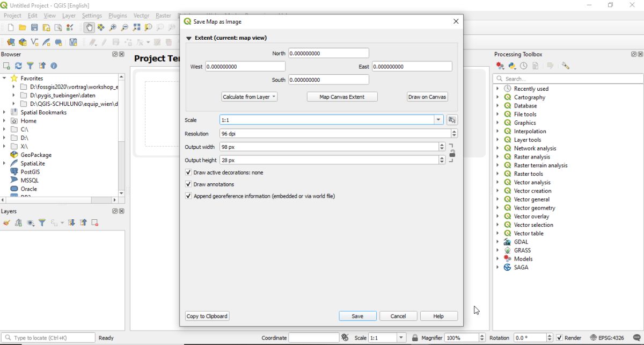This screenshot has width=644, height=345.
Task: Open Processing History clock icon
Action: pos(523,66)
